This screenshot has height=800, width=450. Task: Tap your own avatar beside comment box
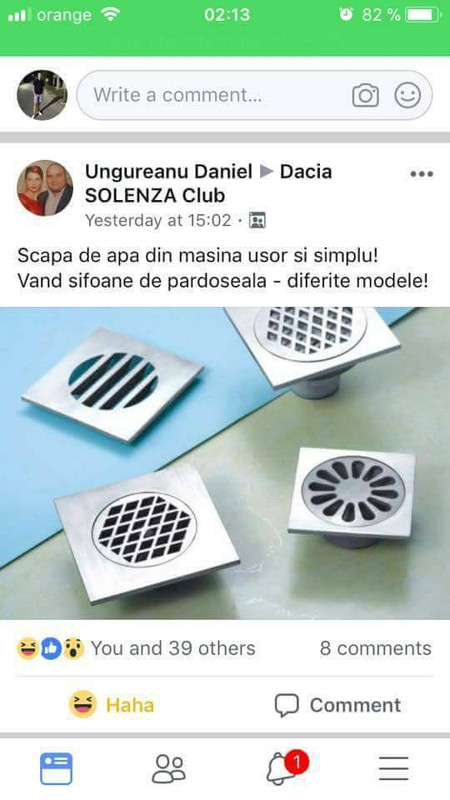(x=42, y=95)
